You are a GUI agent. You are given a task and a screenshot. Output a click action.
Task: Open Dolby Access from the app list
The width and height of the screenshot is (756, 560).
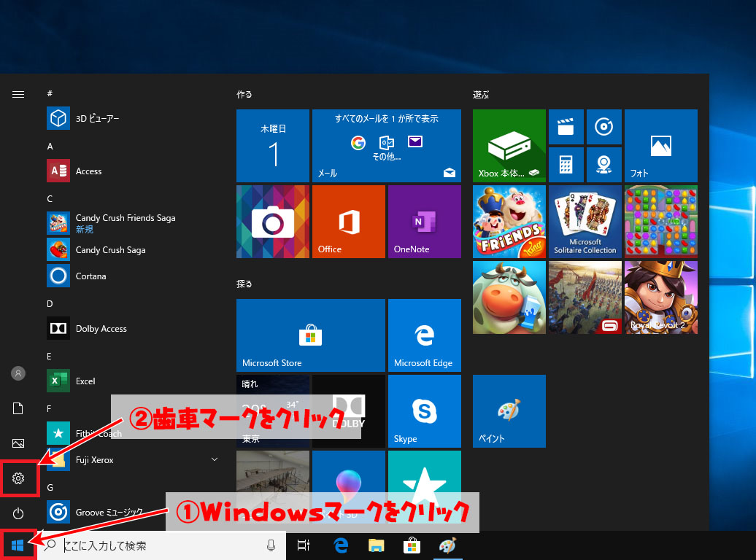[133, 328]
